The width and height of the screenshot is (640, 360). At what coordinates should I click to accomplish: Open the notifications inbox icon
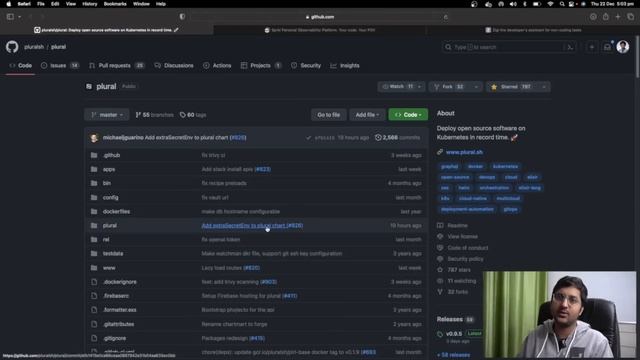pyautogui.click(x=607, y=47)
